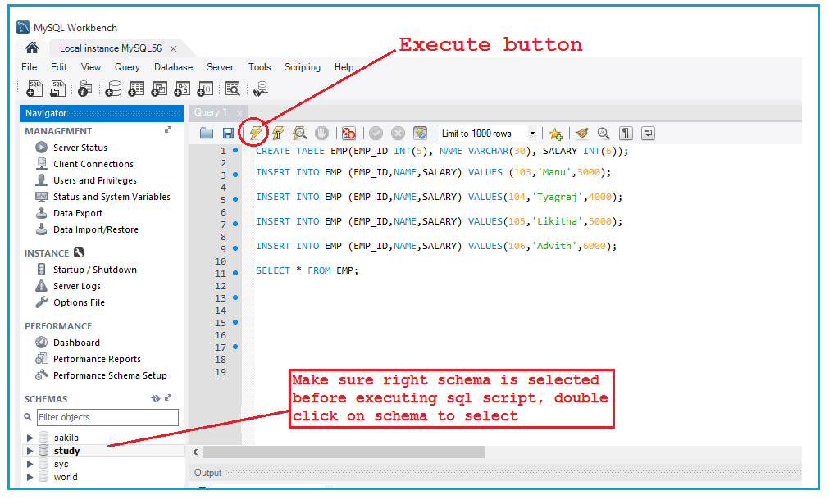Click the Create New SQL Tab icon
Screen dimensions: 829x504
pos(34,89)
